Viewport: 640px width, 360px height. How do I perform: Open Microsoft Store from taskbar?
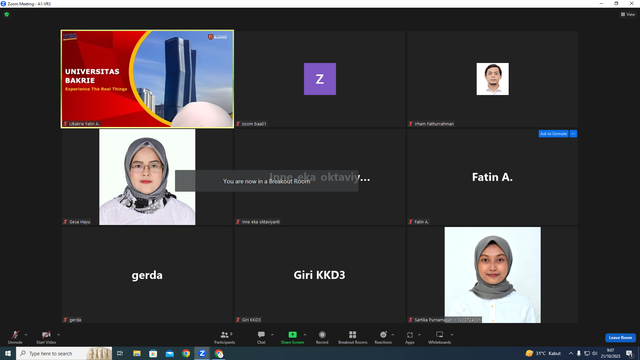click(x=153, y=353)
